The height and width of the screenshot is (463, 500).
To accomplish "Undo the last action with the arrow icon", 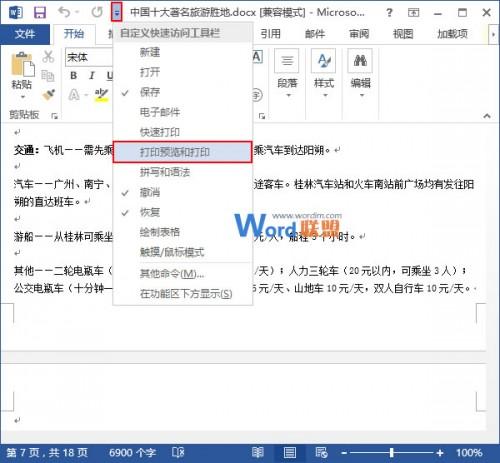I will pyautogui.click(x=64, y=12).
